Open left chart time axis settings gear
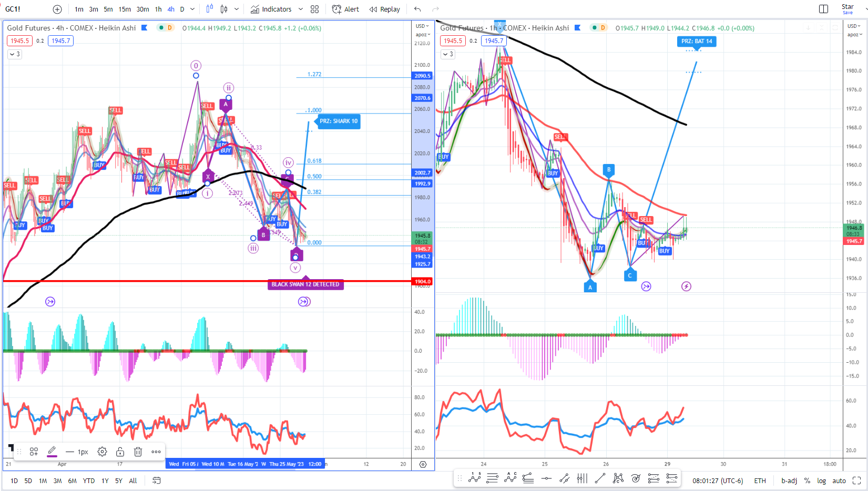 (x=423, y=464)
